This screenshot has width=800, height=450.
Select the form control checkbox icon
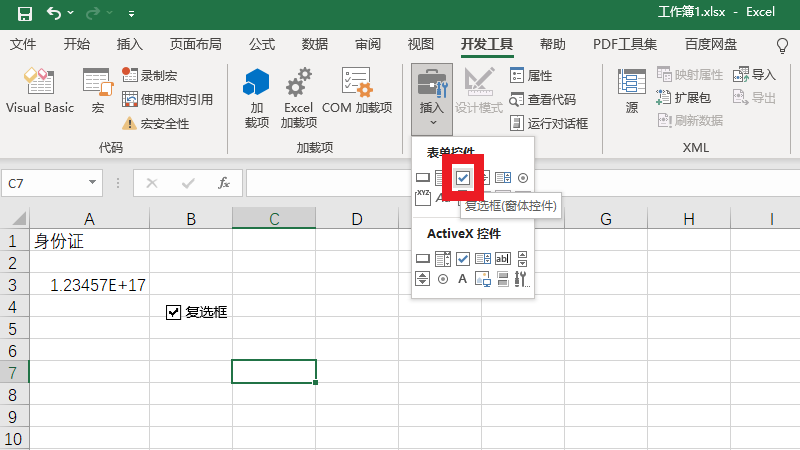(x=463, y=177)
